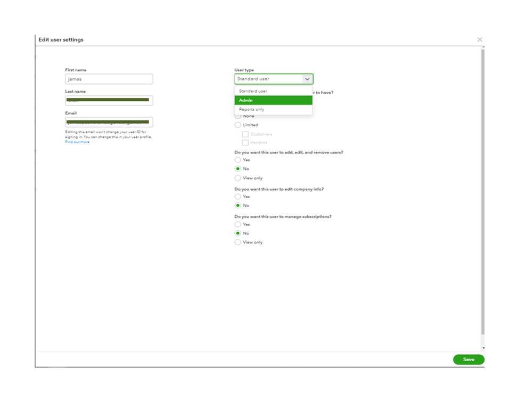Screen dimensions: 532x399
Task: Choose Standard user from the dropdown list
Action: (274, 91)
